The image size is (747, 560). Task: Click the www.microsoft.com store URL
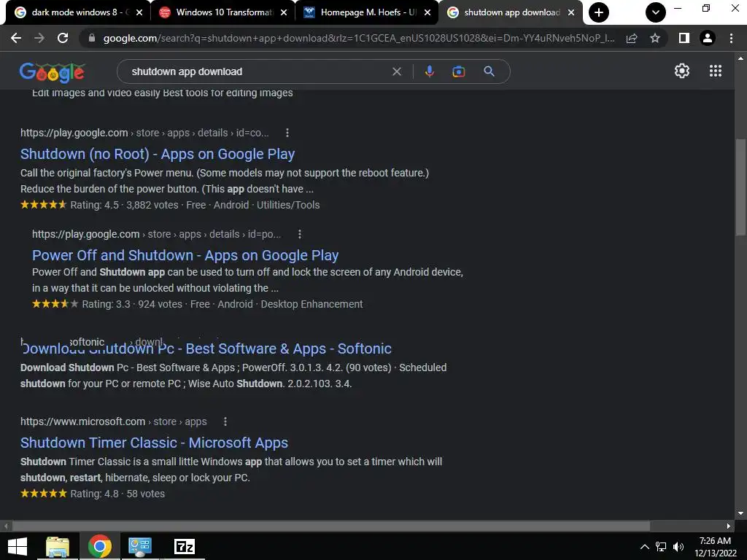[113, 422]
